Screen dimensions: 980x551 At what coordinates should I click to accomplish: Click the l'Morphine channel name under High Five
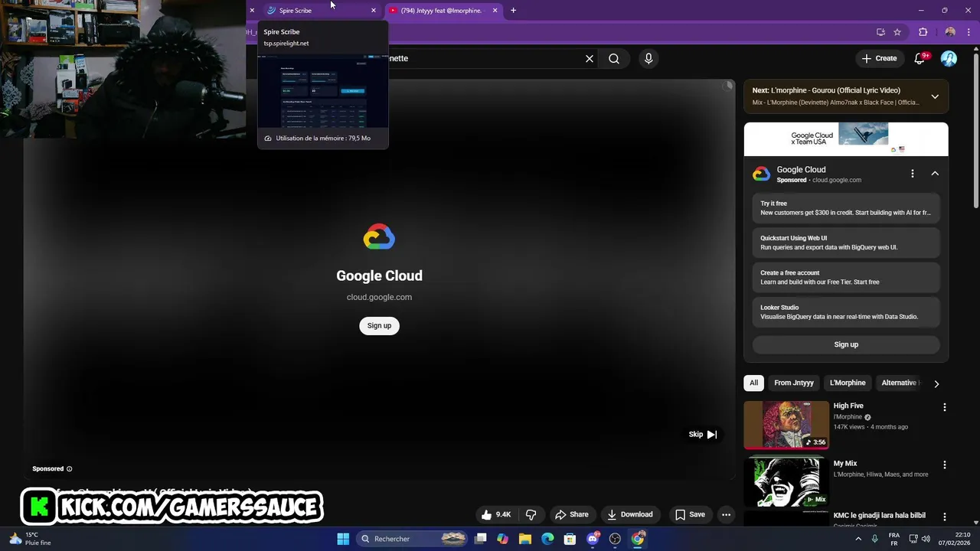click(x=848, y=417)
